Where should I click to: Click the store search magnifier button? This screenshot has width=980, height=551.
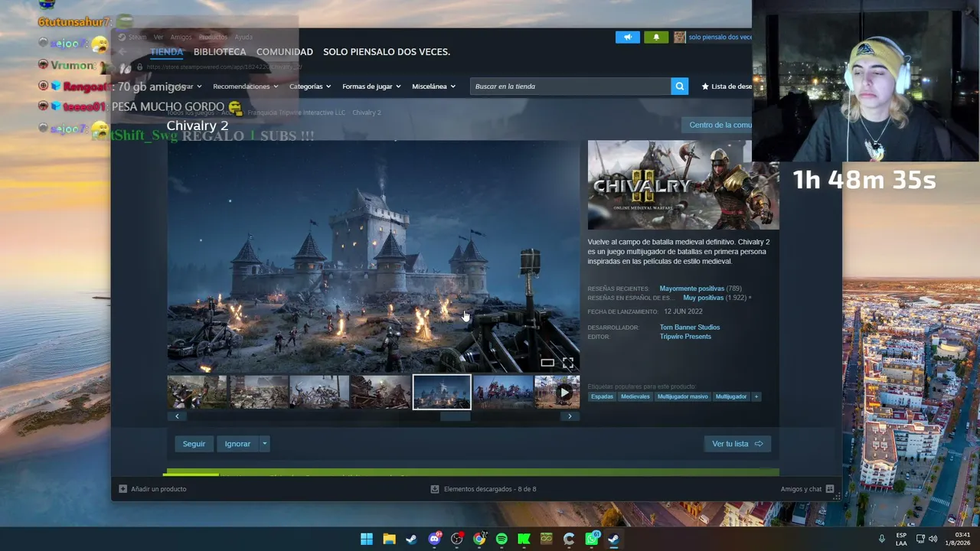pyautogui.click(x=679, y=86)
